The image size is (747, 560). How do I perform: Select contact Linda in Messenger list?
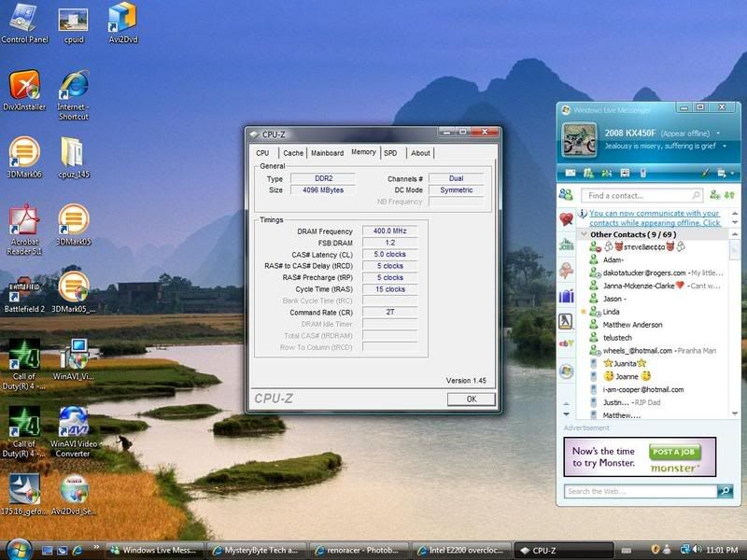pos(611,312)
